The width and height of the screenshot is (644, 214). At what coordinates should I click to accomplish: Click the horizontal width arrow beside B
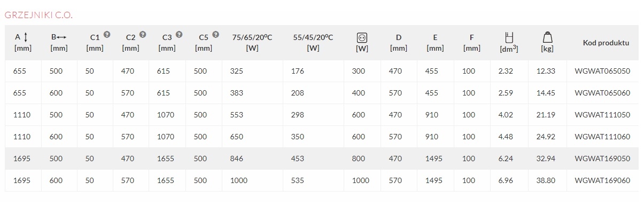click(61, 37)
